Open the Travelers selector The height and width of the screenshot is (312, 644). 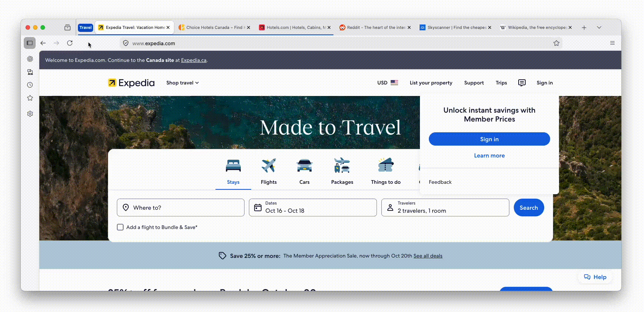[x=445, y=208]
